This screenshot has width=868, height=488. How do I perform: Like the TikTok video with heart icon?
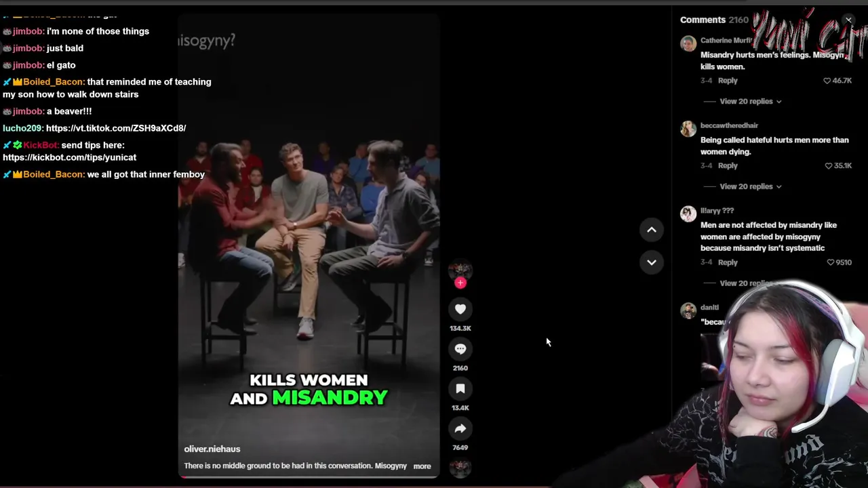(460, 309)
